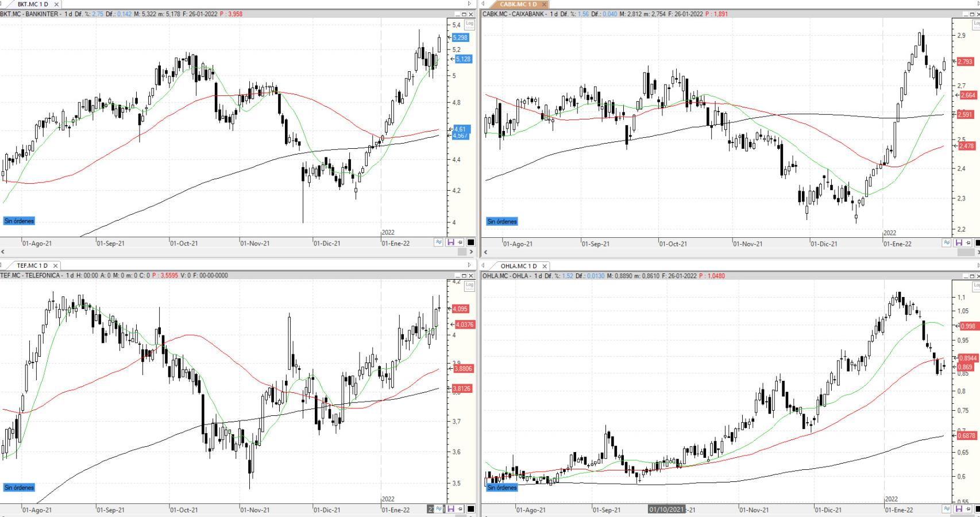Minimize the Telefonica chart window
This screenshot has height=517, width=980.
[457, 276]
